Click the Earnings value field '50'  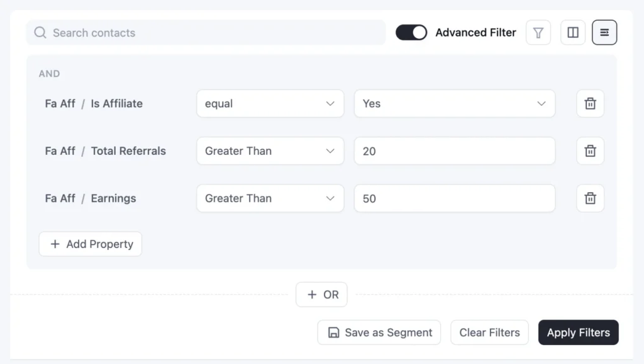455,198
